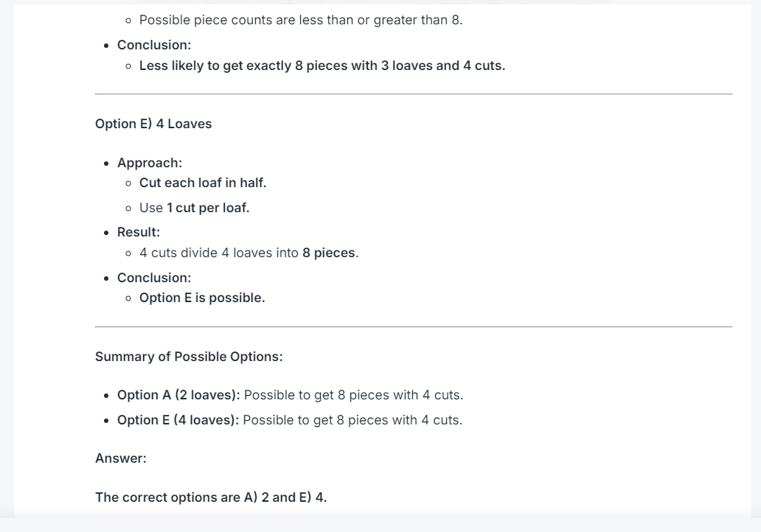This screenshot has height=532, width=761.
Task: Click the 'Less likely to get exactly 8 pieces' line
Action: pyautogui.click(x=322, y=66)
